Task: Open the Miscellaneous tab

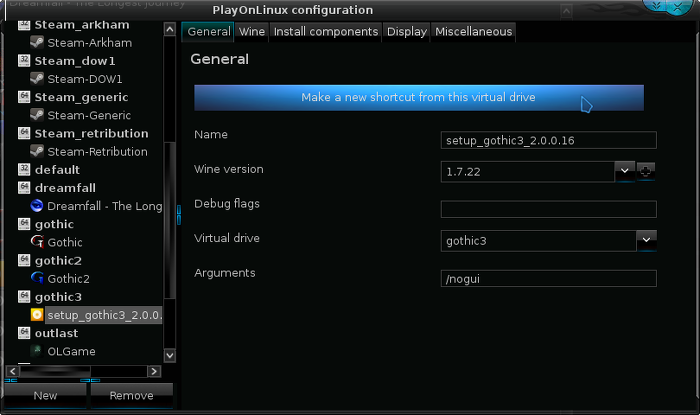Action: coord(473,32)
